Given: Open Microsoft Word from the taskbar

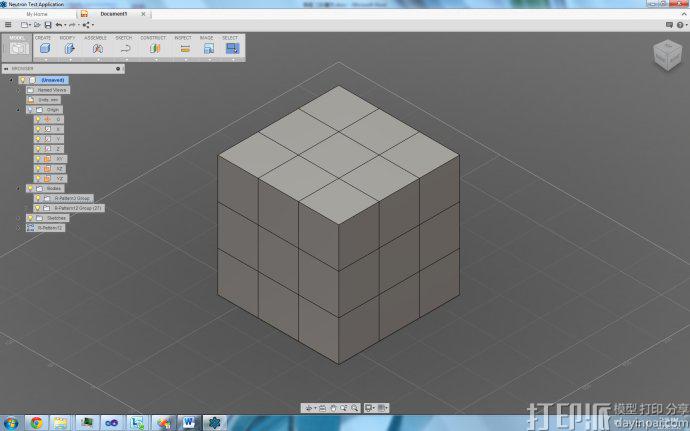Looking at the screenshot, I should click(189, 423).
